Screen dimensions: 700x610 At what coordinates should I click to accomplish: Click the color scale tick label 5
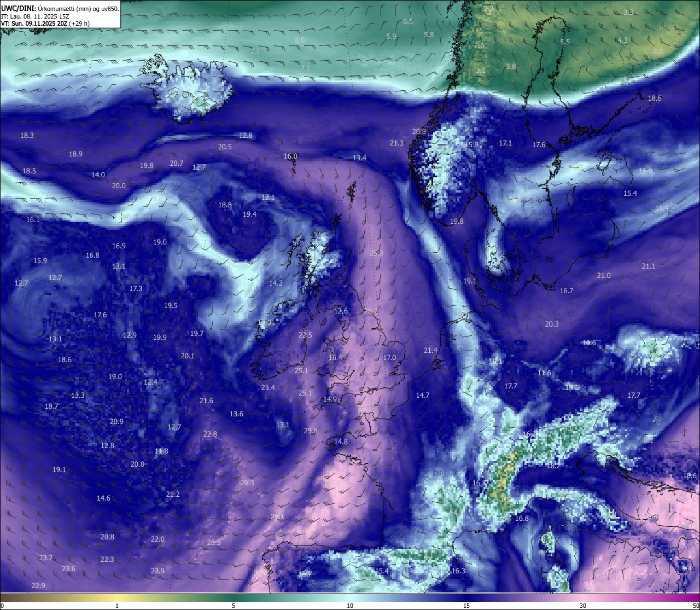tap(234, 606)
